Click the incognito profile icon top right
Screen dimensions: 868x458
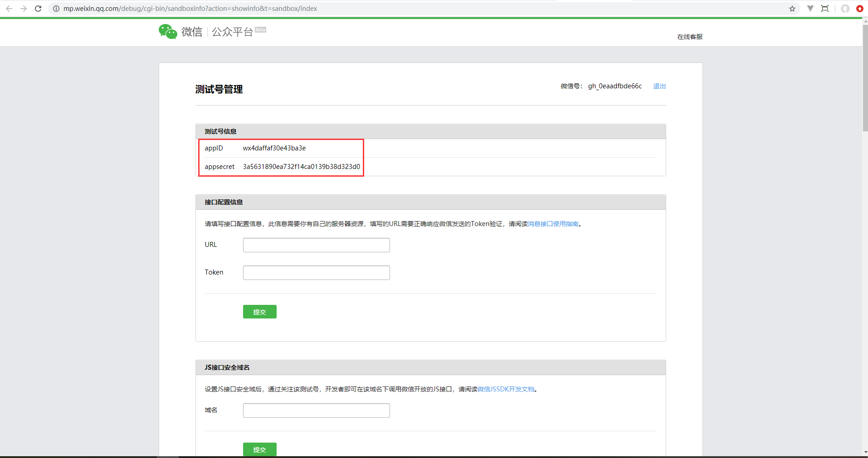(845, 8)
